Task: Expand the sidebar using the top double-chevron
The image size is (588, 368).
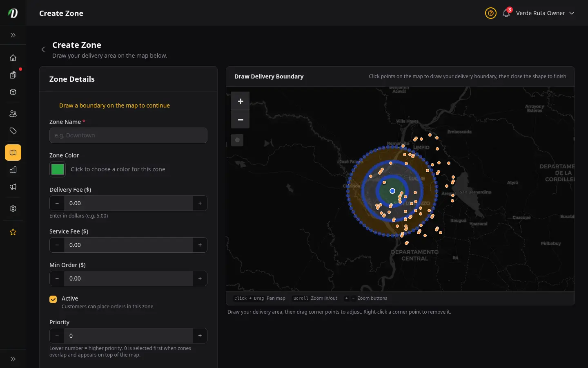Action: [13, 35]
